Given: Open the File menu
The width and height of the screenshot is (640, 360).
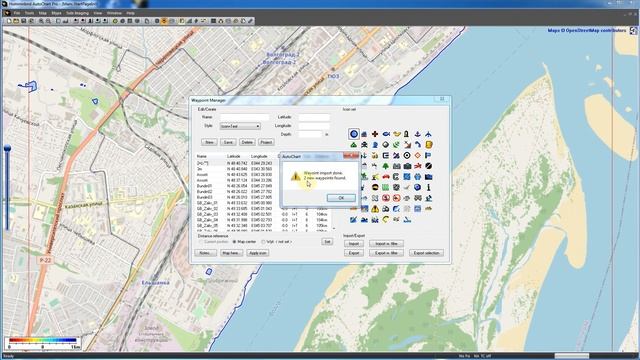Looking at the screenshot, I should coord(17,13).
